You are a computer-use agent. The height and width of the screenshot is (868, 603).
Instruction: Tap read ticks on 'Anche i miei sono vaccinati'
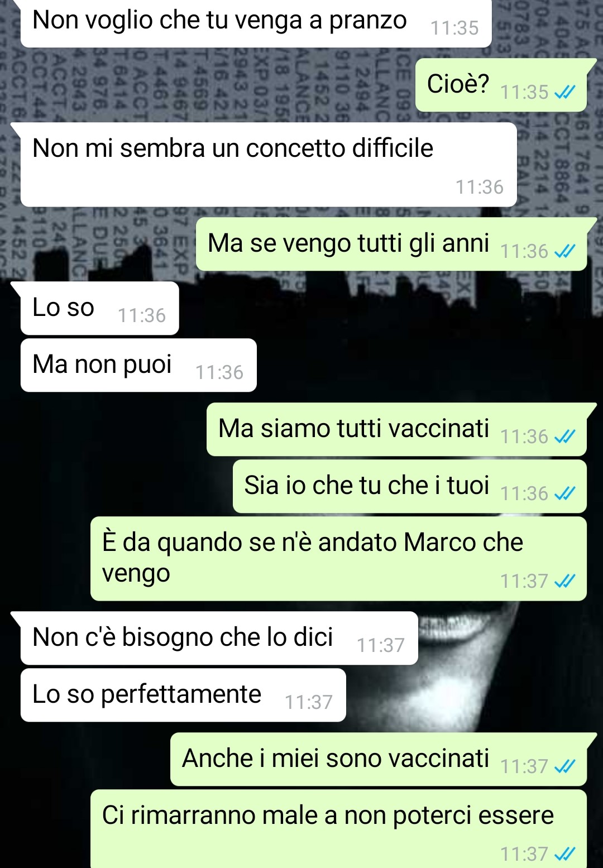564,766
